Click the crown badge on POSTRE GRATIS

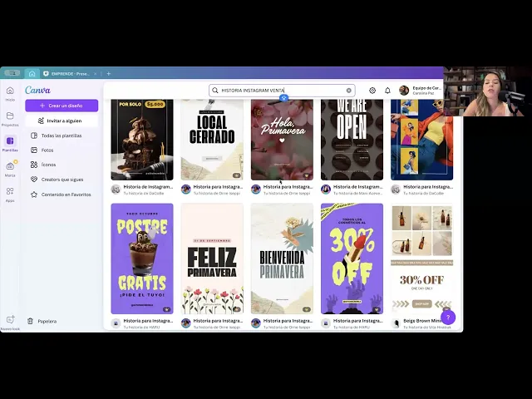point(167,309)
